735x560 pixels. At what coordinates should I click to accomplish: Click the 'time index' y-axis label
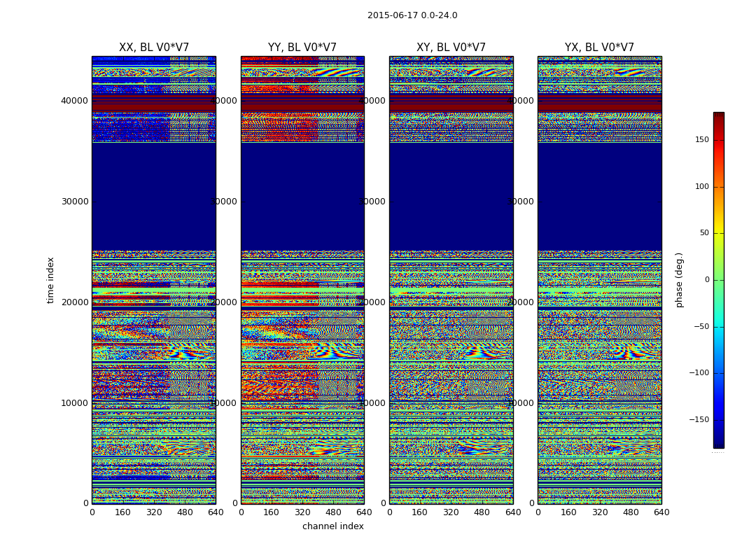pos(50,280)
